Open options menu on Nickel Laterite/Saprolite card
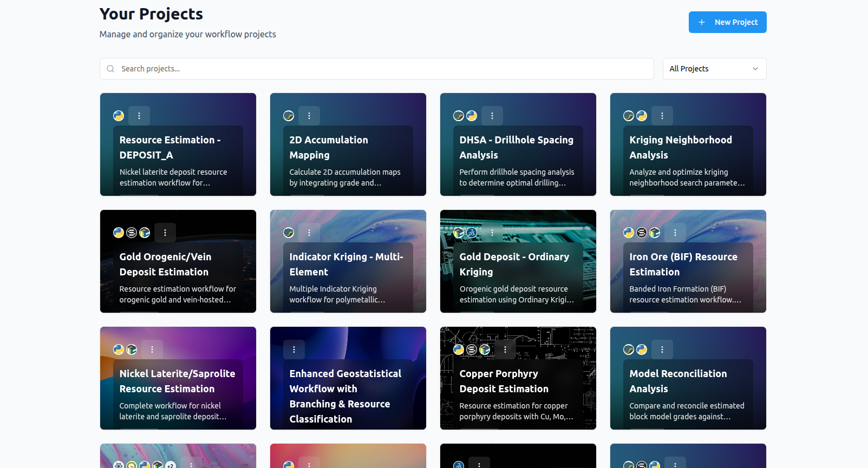This screenshot has width=868, height=468. pyautogui.click(x=152, y=350)
